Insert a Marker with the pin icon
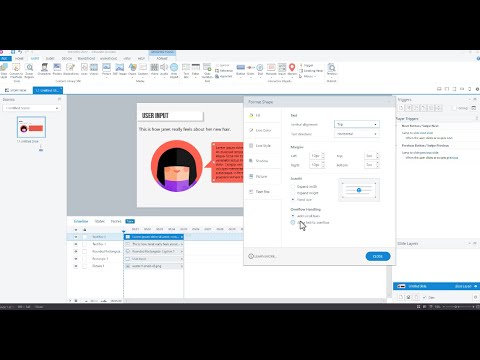 (x=292, y=69)
